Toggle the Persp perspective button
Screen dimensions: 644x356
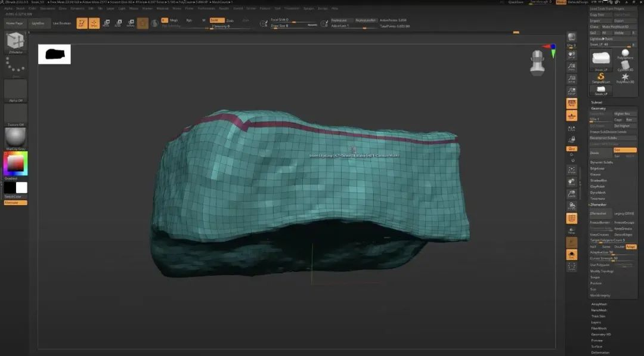[x=571, y=104]
